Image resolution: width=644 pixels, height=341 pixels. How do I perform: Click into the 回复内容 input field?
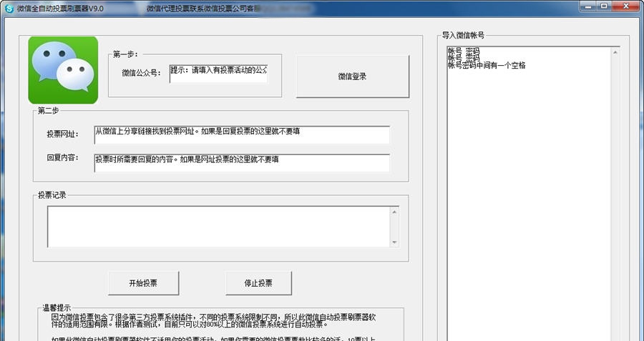[242, 163]
